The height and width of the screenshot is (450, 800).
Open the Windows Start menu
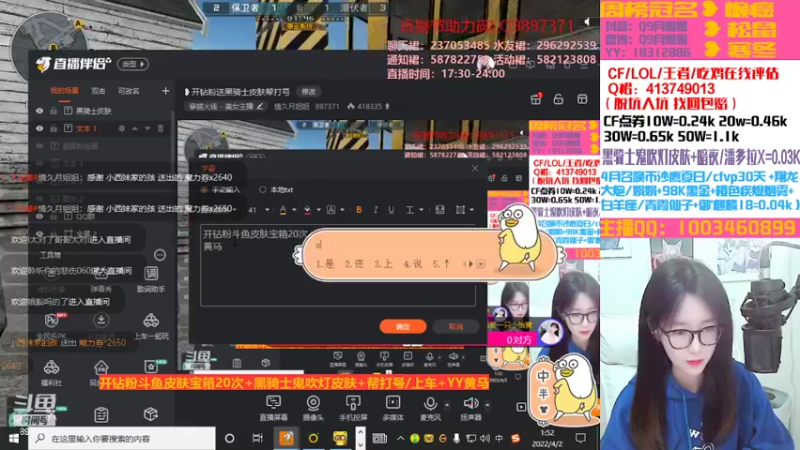pyautogui.click(x=14, y=438)
